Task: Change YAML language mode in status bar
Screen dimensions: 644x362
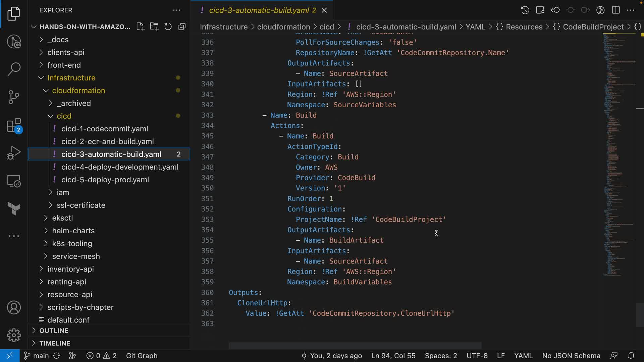Action: [x=523, y=356]
